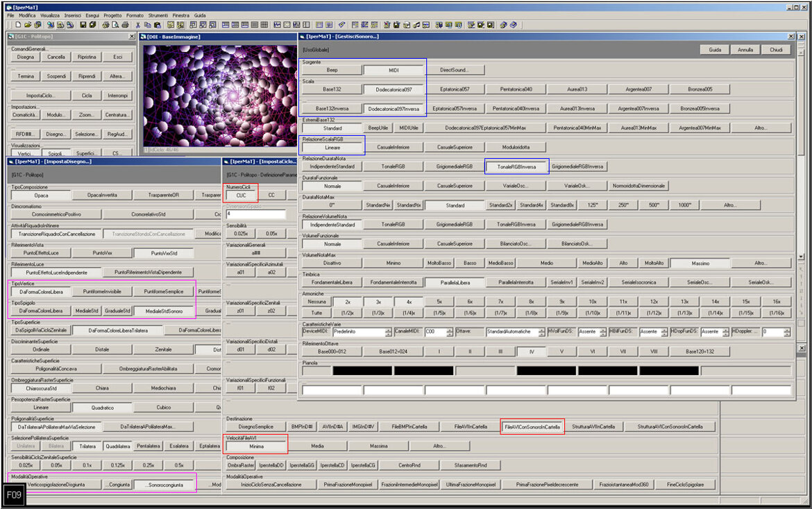Click the Copy icon in toolbar
Screen dimensions: 812x509
pos(148,25)
